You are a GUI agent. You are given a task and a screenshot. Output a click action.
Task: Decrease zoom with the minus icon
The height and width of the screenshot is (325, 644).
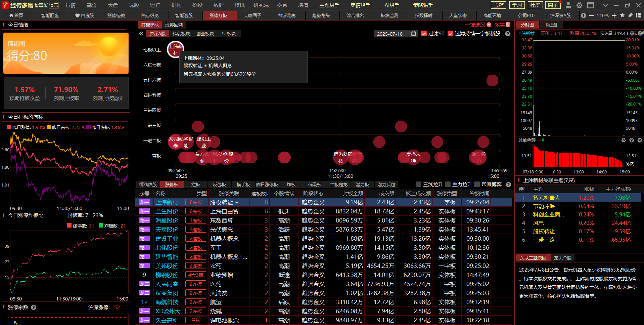coord(591,15)
